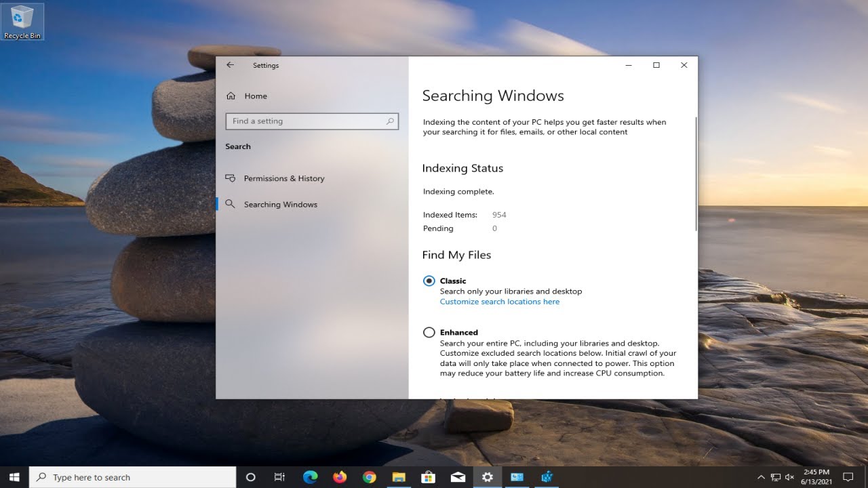
Task: Open Customize search locations here link
Action: [500, 302]
